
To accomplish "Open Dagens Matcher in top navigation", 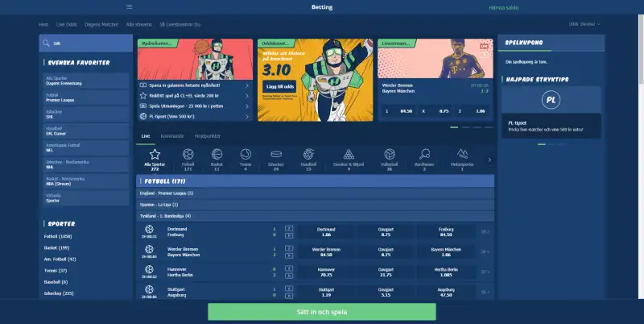I will [x=101, y=25].
